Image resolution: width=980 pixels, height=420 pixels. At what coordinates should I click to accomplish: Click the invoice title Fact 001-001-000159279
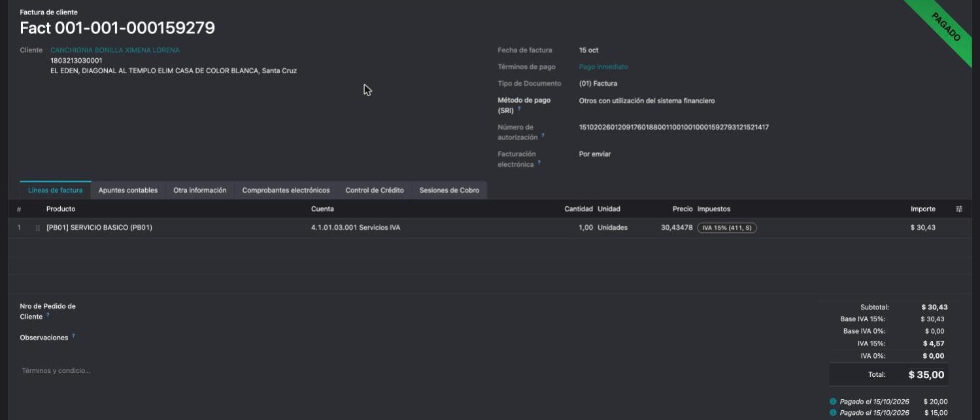point(118,28)
